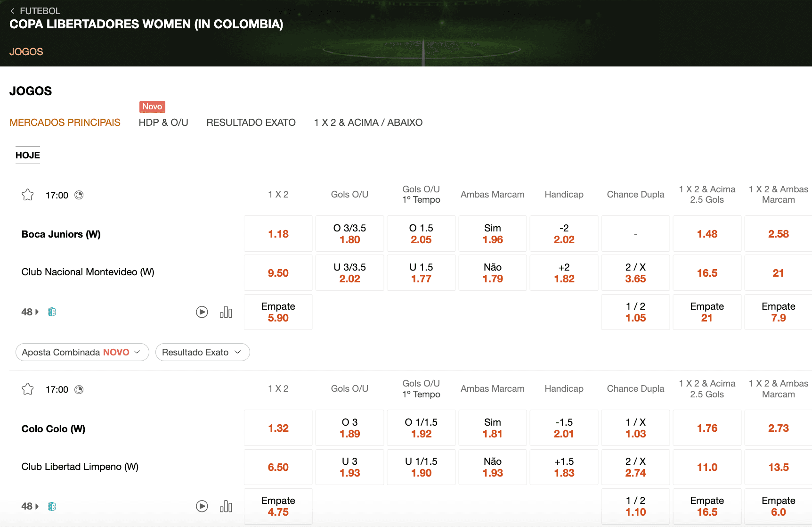Expand Resultado Exato dropdown below Boca match
Screen dimensions: 812x527
tap(203, 352)
